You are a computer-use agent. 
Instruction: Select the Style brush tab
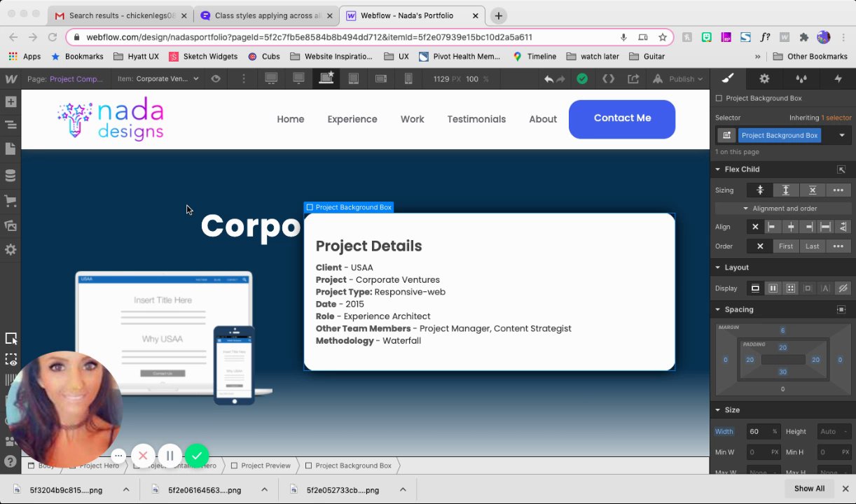click(x=728, y=79)
